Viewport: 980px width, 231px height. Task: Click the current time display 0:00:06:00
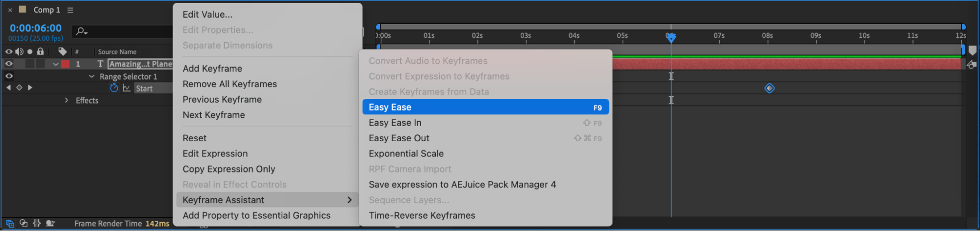(x=36, y=28)
